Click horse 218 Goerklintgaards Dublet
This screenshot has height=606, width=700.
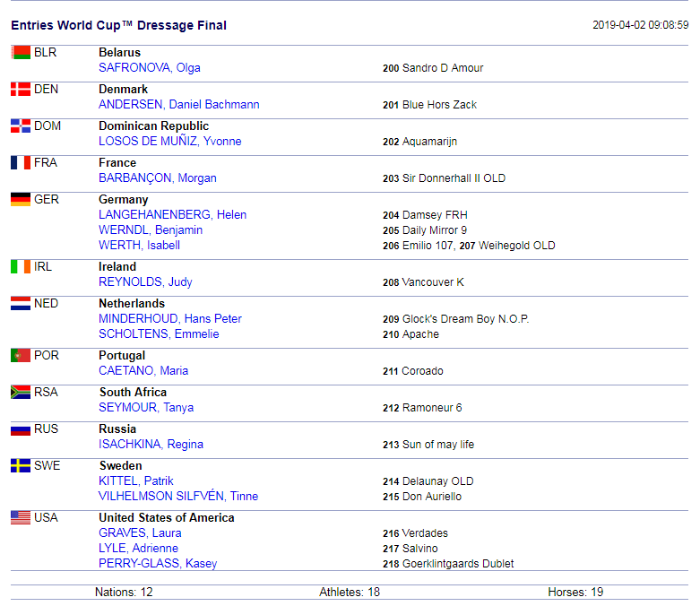(x=448, y=564)
